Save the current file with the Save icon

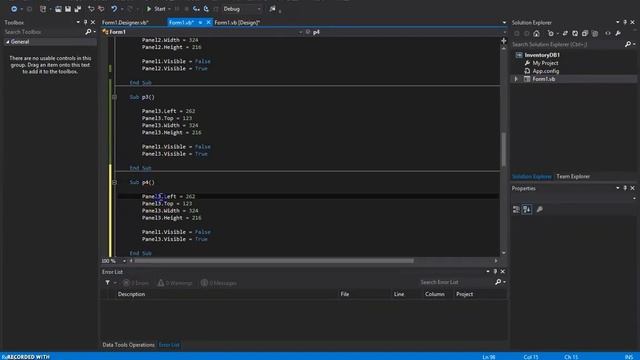pos(68,9)
